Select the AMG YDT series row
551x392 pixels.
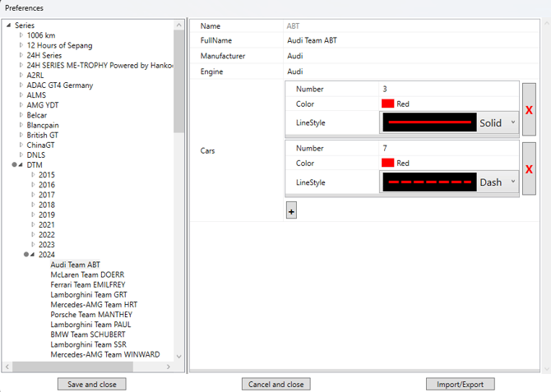pyautogui.click(x=43, y=105)
